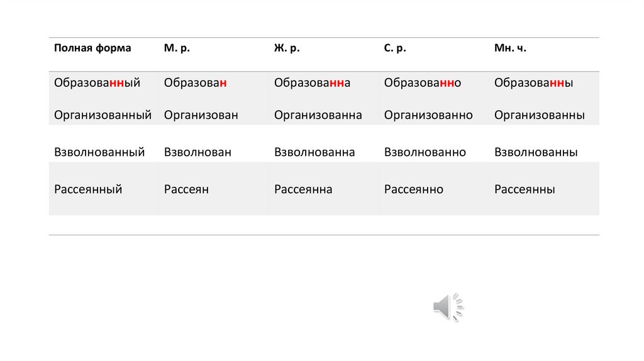Screen dimensions: 644x361
Task: Click the 'М. р.' column header
Action: 177,48
